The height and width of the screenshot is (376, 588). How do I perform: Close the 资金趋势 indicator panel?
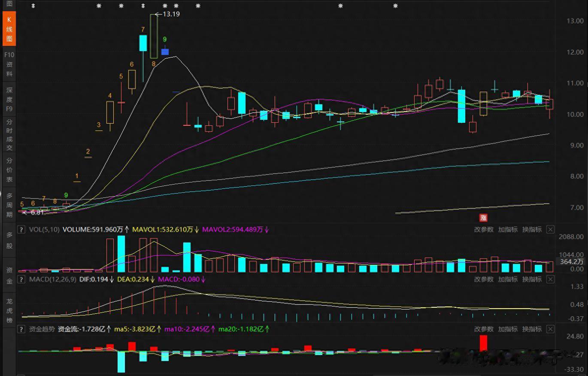[550, 329]
